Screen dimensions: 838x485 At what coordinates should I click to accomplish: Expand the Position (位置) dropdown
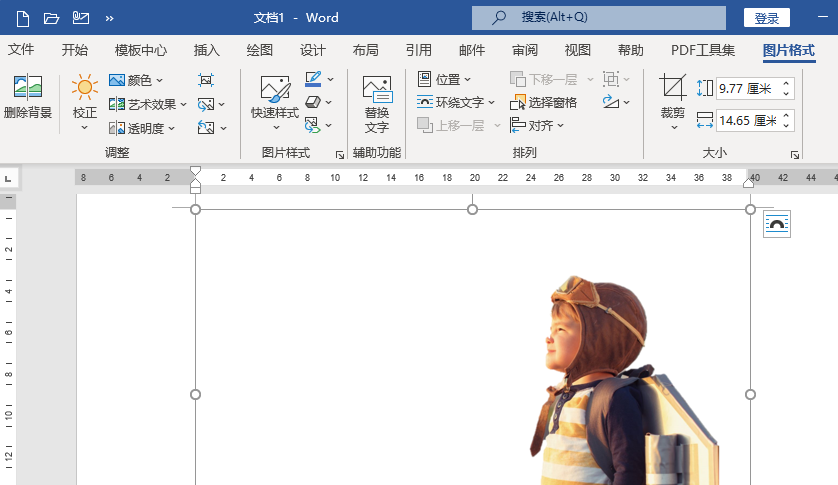point(444,79)
